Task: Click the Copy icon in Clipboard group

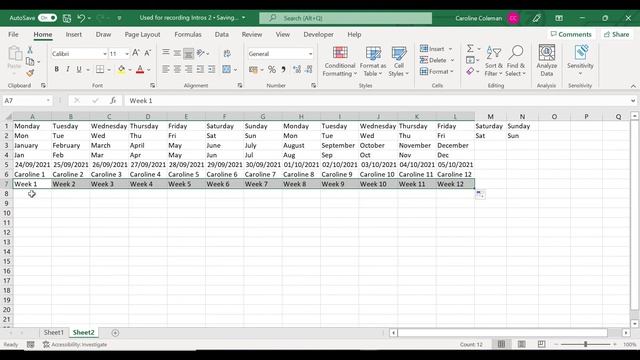Action: point(30,61)
